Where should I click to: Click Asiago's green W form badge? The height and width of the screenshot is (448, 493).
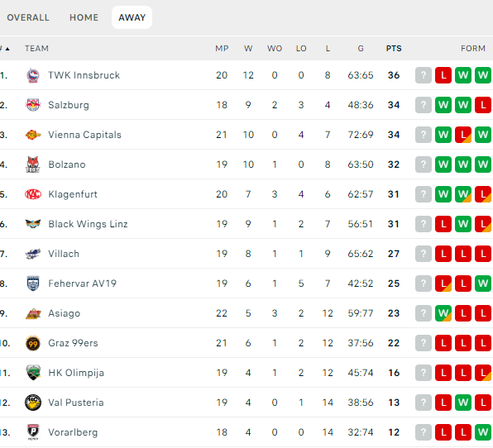[443, 313]
